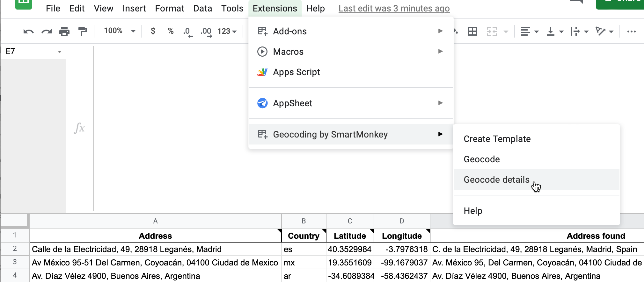Image resolution: width=644 pixels, height=282 pixels.
Task: Click the Address header cell
Action: (x=155, y=236)
